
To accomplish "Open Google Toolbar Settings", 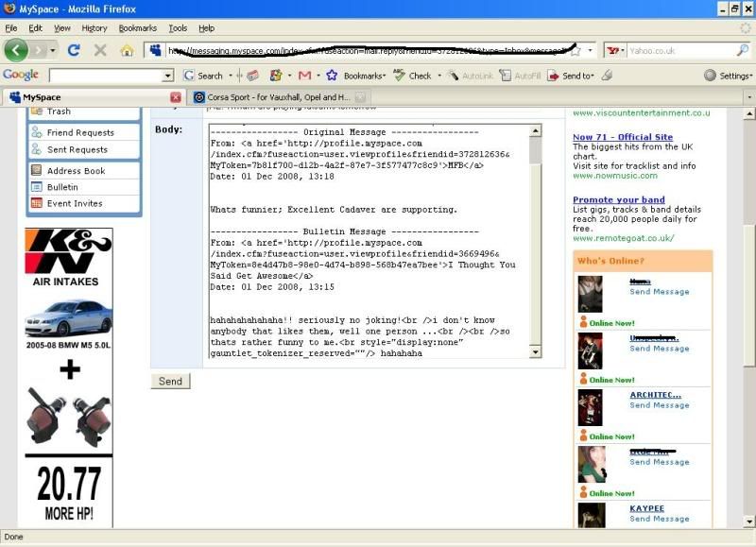I will pos(728,76).
